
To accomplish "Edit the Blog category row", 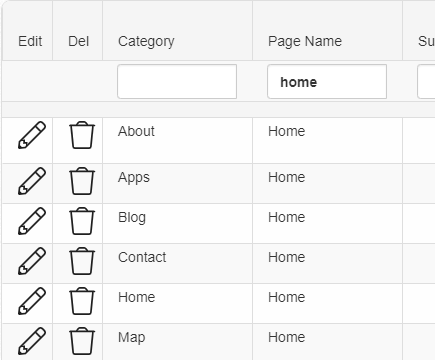I will coord(32,221).
